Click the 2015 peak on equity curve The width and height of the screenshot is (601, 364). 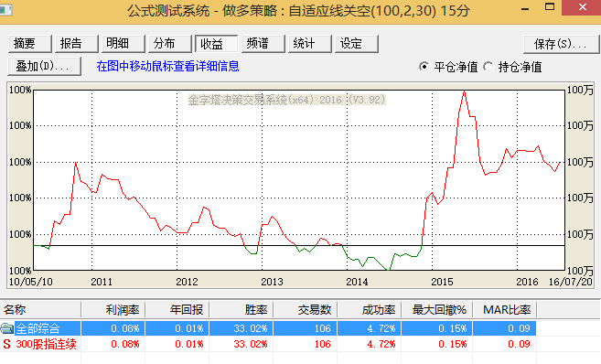click(464, 91)
